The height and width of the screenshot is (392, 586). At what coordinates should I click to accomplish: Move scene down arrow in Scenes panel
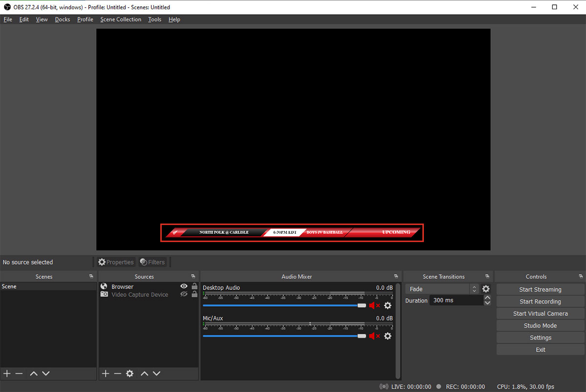46,373
